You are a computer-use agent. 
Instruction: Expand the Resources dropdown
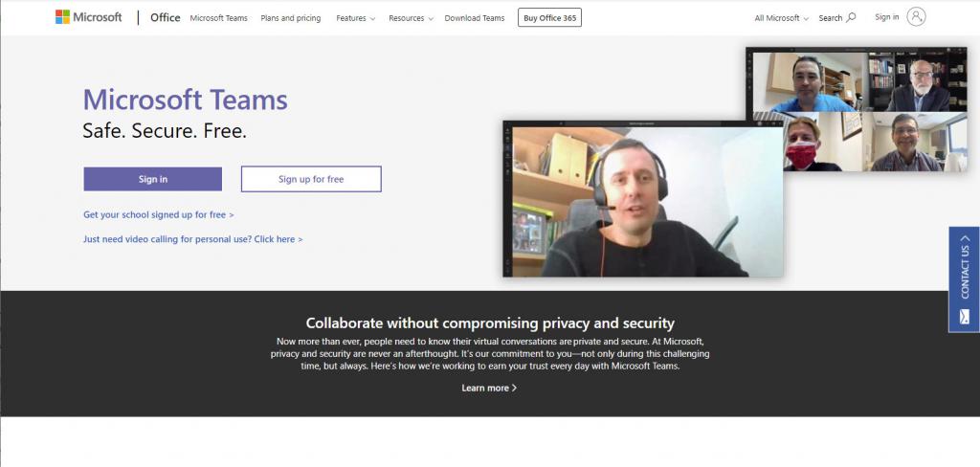tap(411, 18)
